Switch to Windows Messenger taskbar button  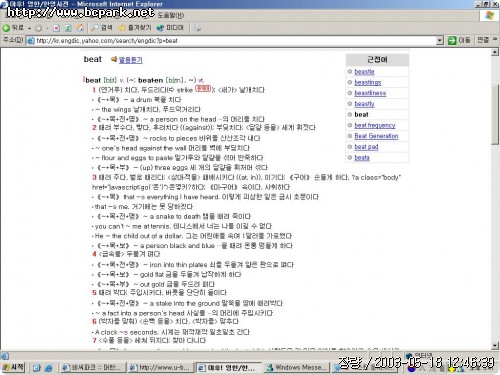tap(296, 368)
